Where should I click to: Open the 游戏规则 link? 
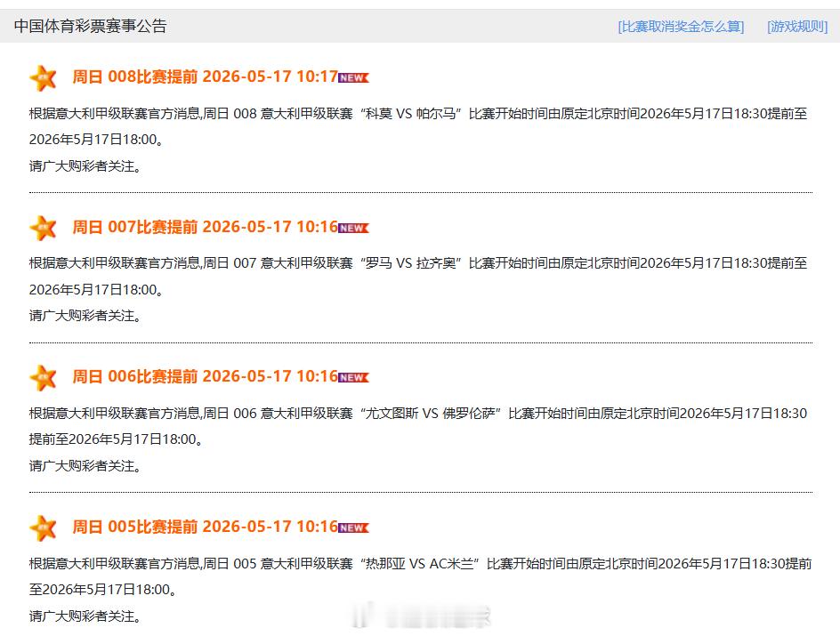click(x=797, y=26)
